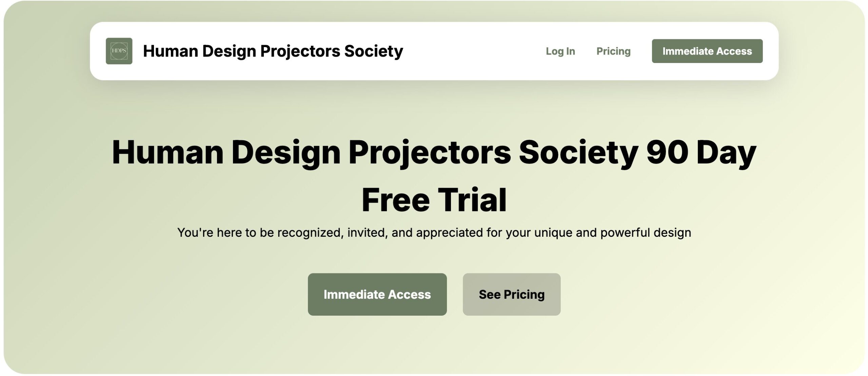Click the word "appreciated" in the tagline
Screen dimensions: 868x376
coord(449,233)
